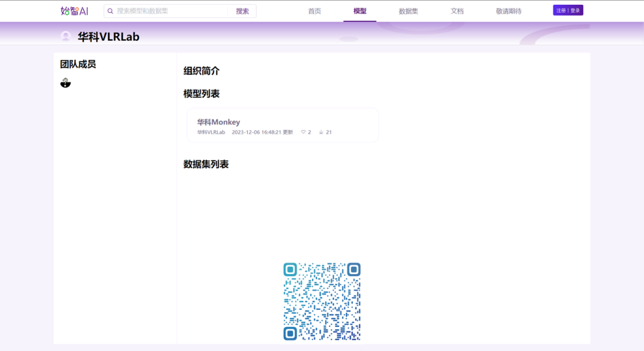Open the 文档 section from the navigation
Viewport: 644px width, 351px height.
(456, 10)
